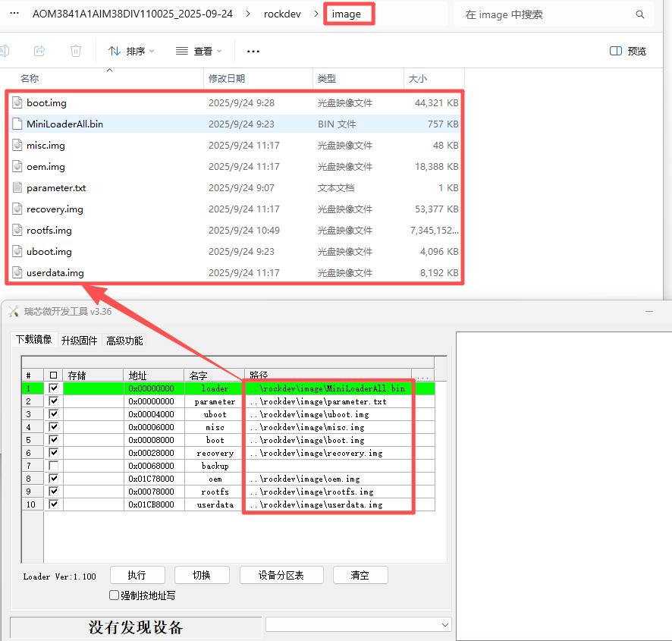Image resolution: width=672 pixels, height=641 pixels.
Task: Open the 排序 sort dropdown
Action: point(130,51)
